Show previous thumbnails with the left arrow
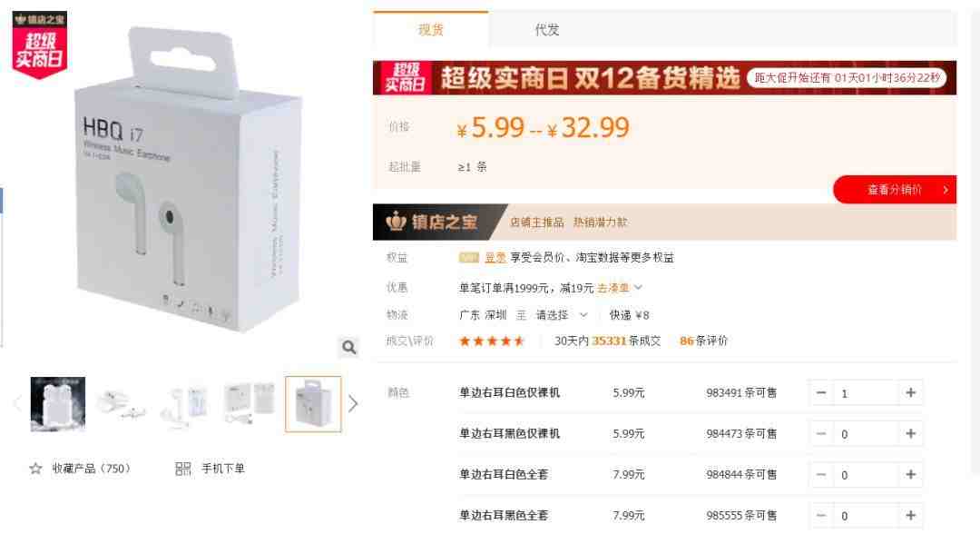Viewport: 980px width, 534px height. click(x=17, y=404)
